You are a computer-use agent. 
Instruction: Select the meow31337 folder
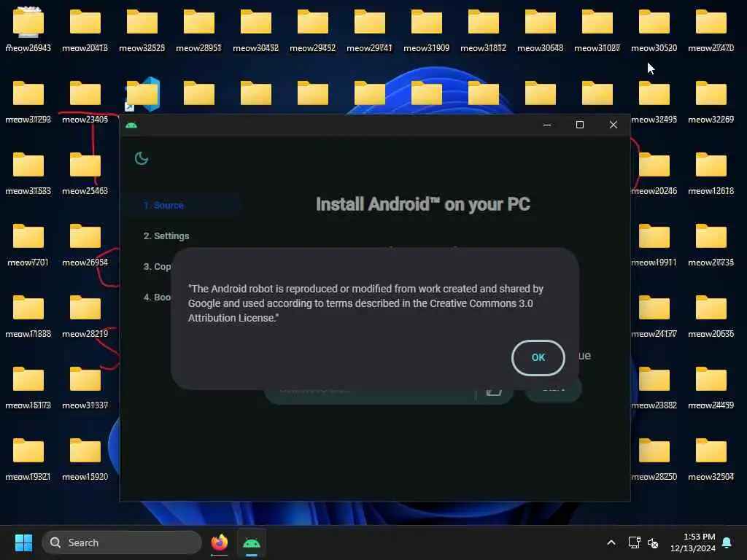(85, 388)
